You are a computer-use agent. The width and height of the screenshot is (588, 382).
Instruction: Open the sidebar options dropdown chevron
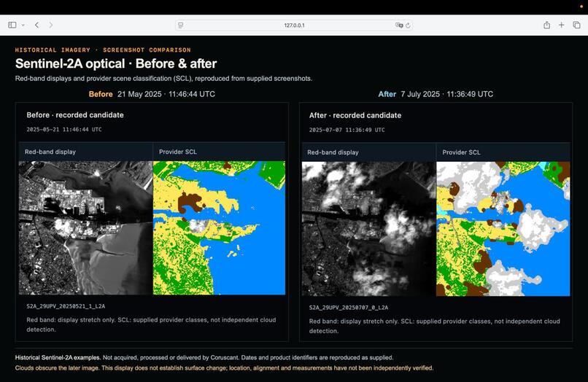point(23,26)
